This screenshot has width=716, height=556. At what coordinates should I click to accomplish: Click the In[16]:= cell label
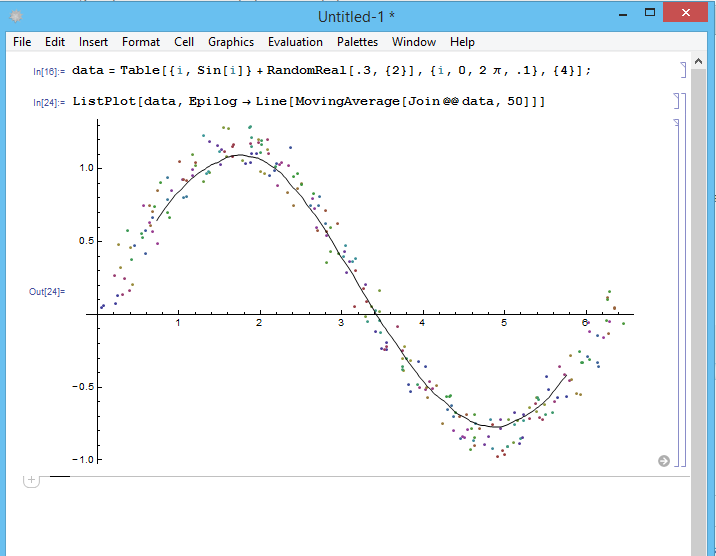[49, 72]
